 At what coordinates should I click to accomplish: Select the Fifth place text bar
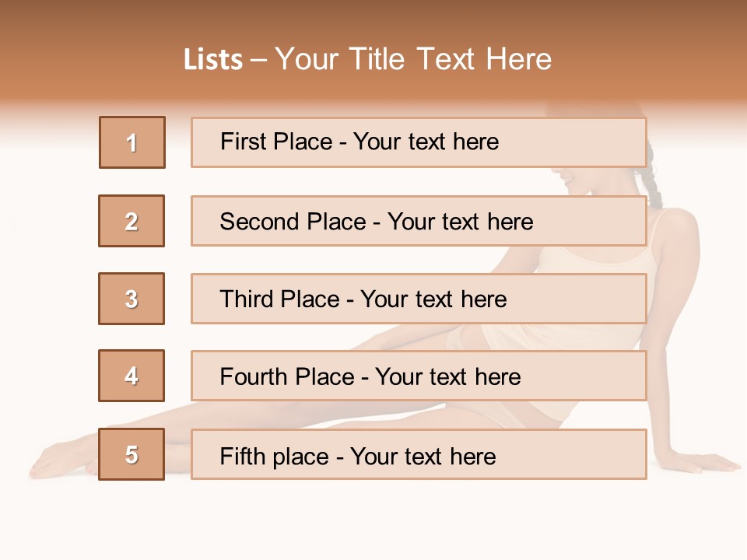[x=419, y=454]
